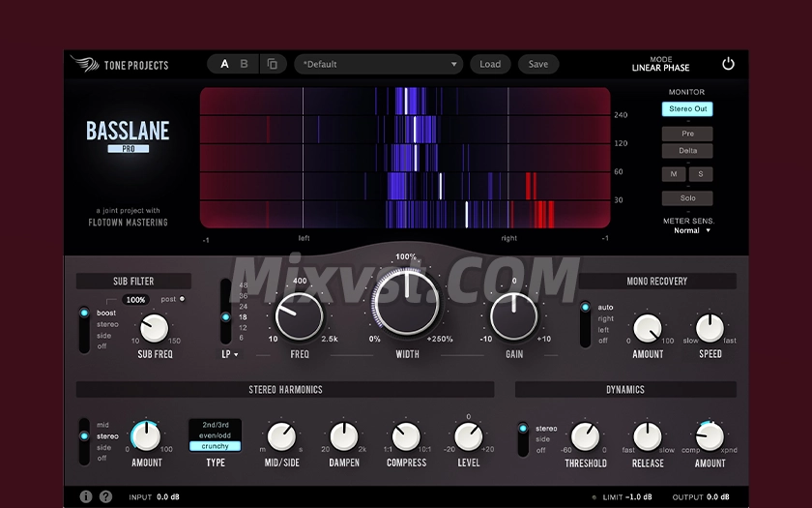812x508 pixels.
Task: Click the large Width knob
Action: click(407, 301)
